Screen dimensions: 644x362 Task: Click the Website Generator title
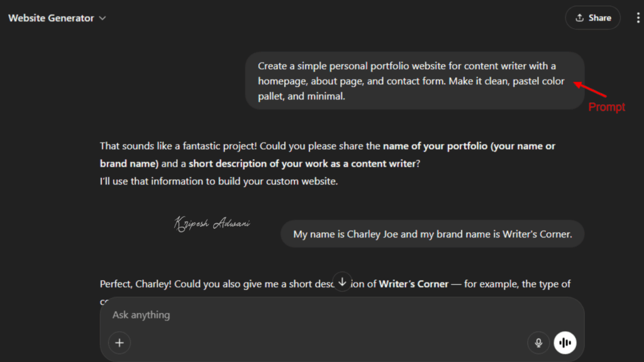coord(50,18)
